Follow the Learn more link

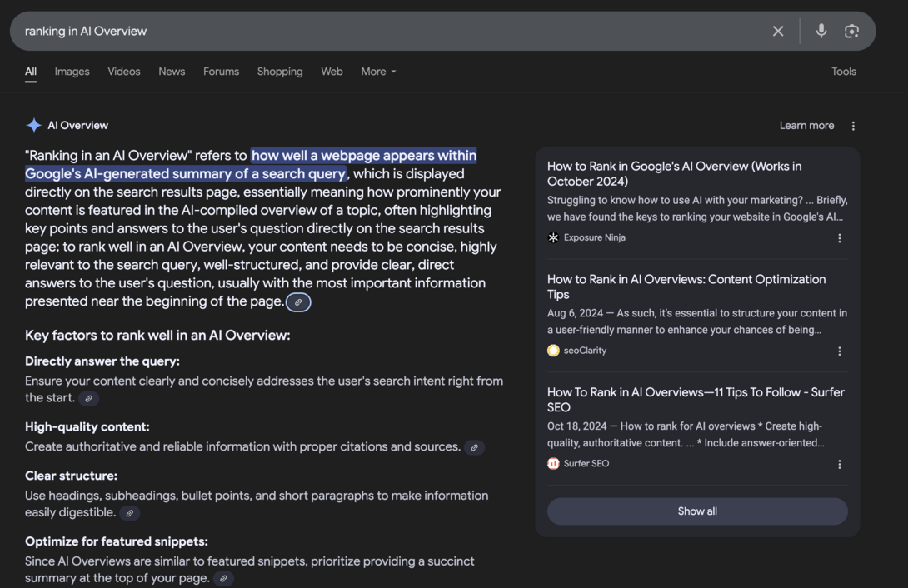pos(806,126)
